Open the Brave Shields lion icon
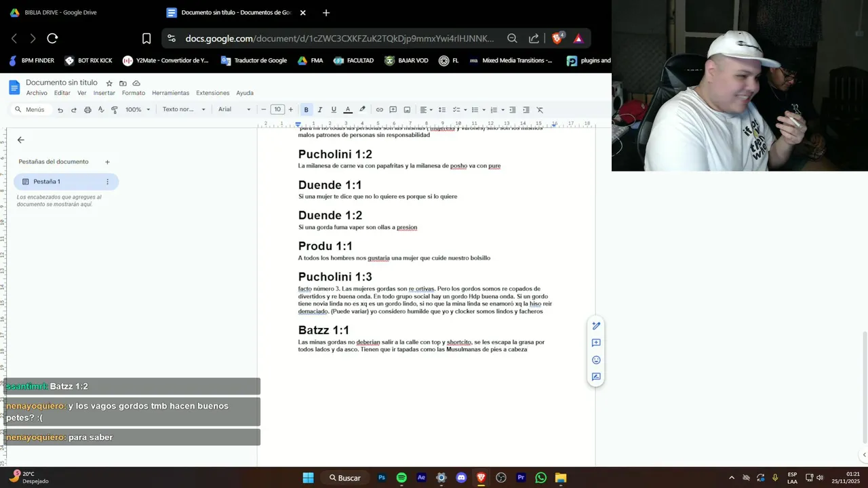868x488 pixels. click(557, 39)
